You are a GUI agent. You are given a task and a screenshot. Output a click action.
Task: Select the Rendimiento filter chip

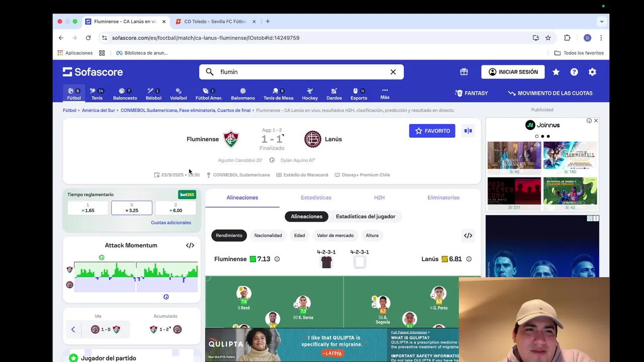coord(229,235)
